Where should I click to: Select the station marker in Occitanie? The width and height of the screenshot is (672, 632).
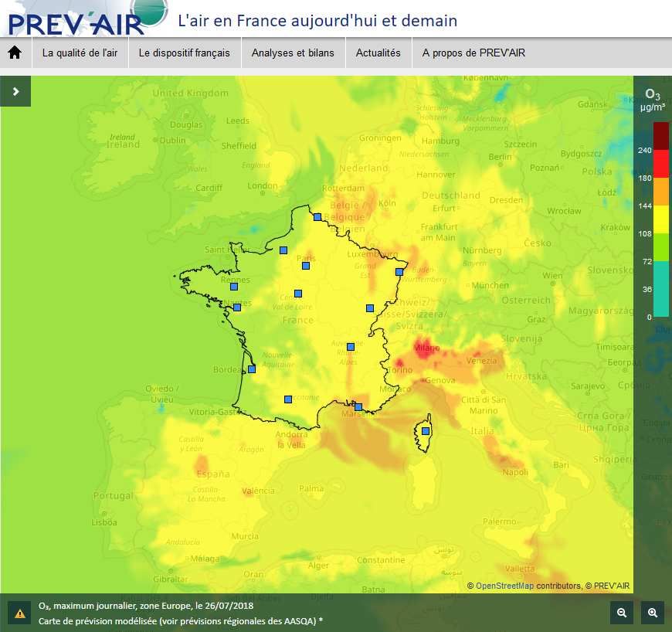(x=288, y=399)
